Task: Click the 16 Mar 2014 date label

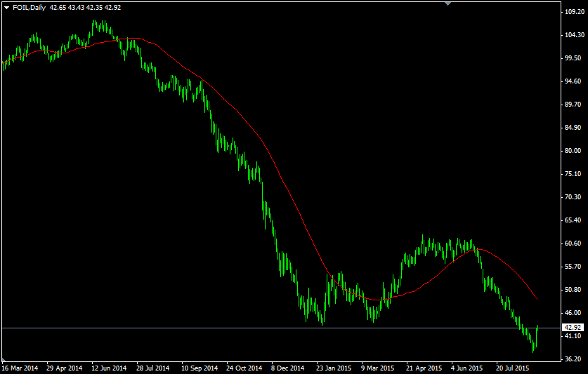Action: click(x=20, y=368)
